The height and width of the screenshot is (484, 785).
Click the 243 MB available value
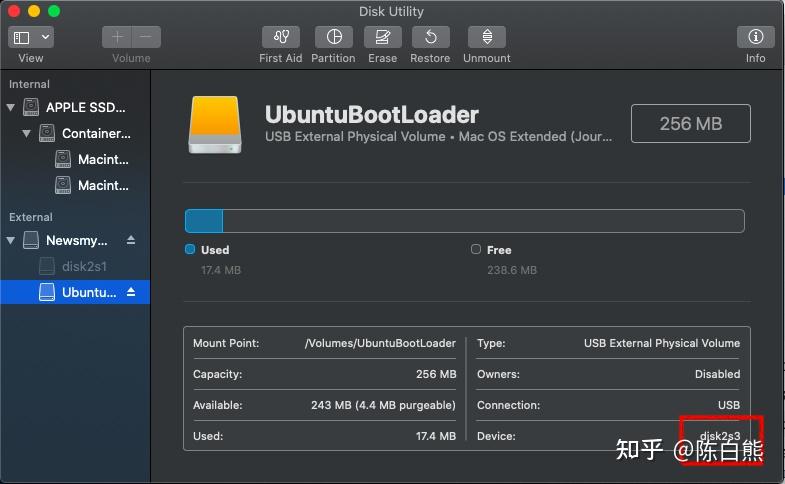(383, 405)
